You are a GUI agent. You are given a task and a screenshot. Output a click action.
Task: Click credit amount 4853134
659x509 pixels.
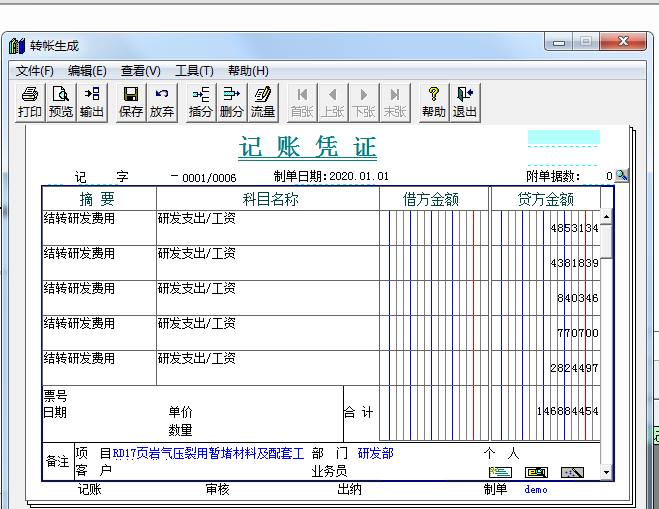click(x=574, y=228)
